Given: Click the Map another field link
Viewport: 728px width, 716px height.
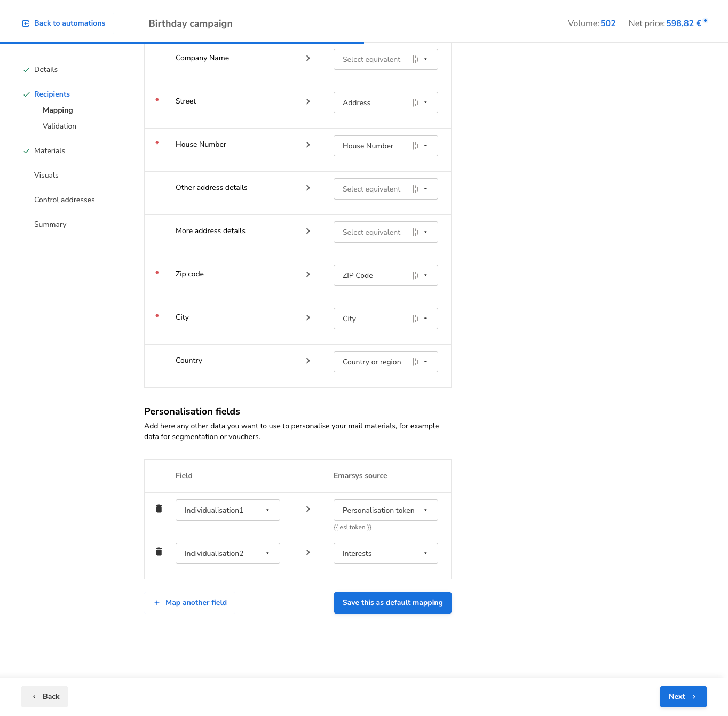Looking at the screenshot, I should click(x=196, y=603).
